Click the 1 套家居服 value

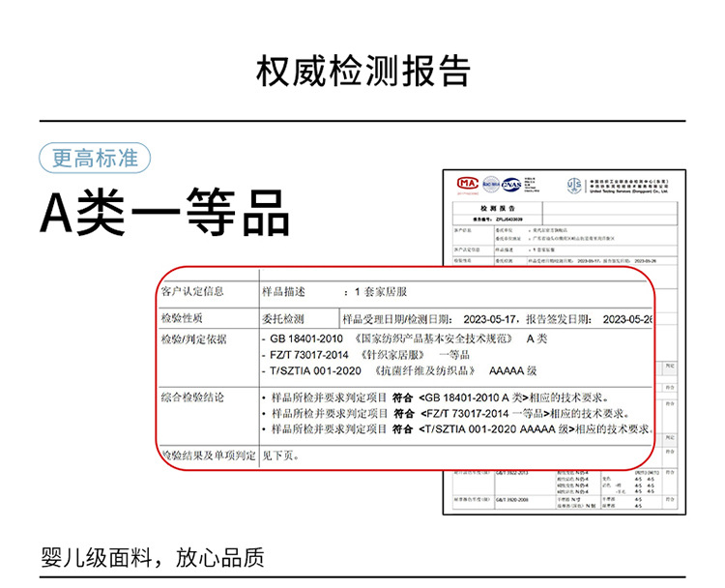click(x=381, y=292)
